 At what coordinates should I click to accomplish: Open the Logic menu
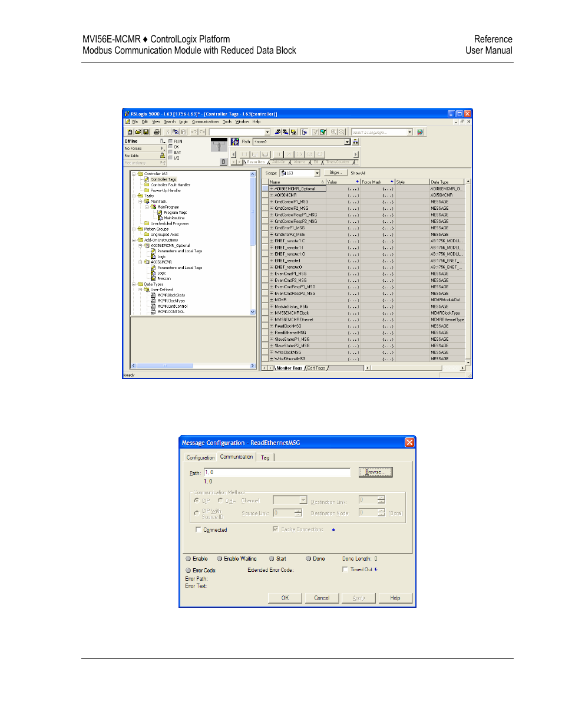tap(184, 121)
